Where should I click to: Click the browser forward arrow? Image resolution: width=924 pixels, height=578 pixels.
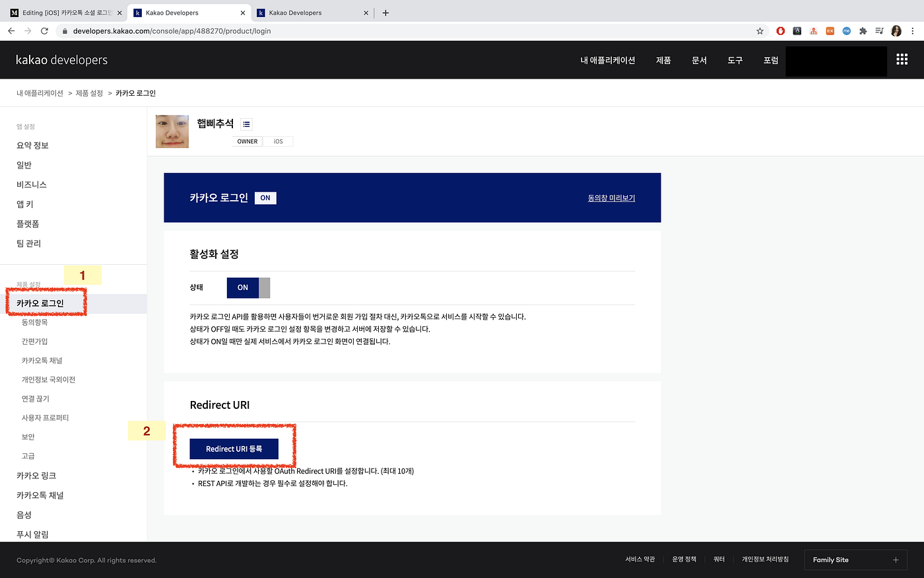pyautogui.click(x=28, y=31)
